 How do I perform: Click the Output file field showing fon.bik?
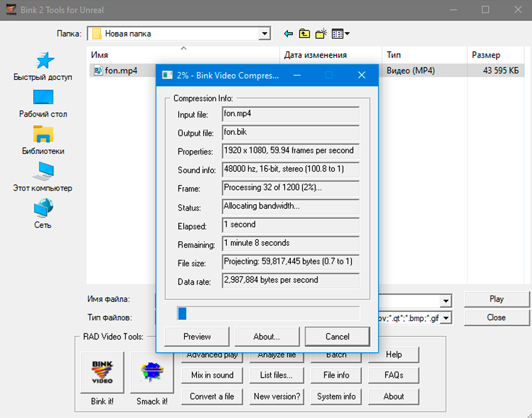point(291,132)
